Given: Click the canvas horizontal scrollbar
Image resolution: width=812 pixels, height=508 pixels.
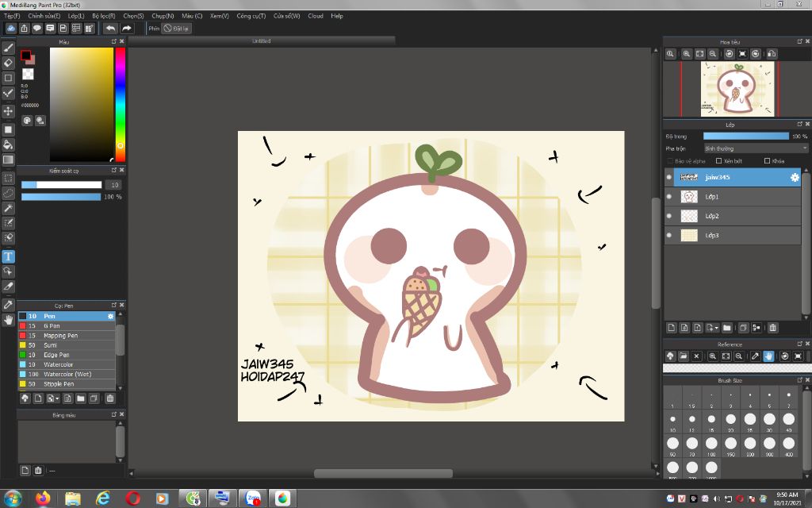Looking at the screenshot, I should pyautogui.click(x=383, y=473).
